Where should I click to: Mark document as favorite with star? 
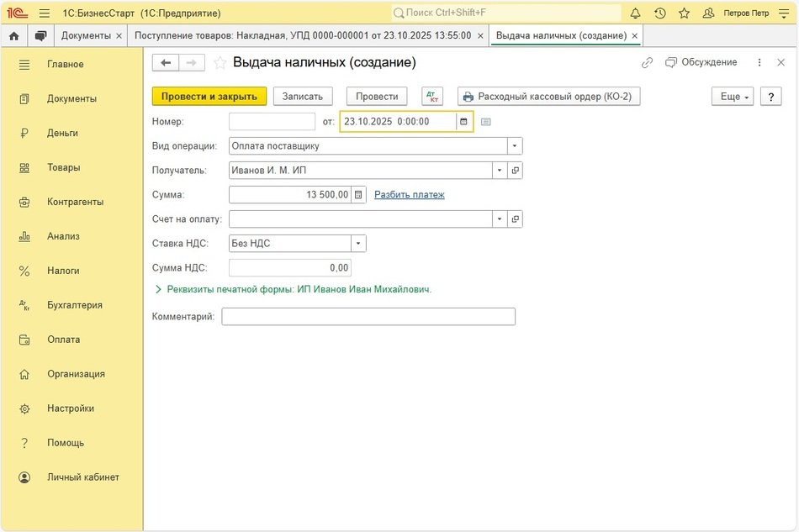click(x=220, y=63)
